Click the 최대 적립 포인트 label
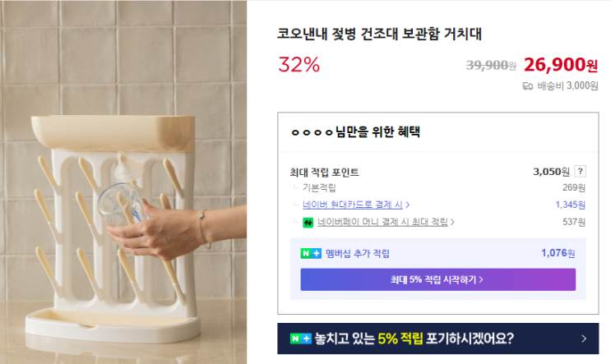This screenshot has width=611, height=364. (x=325, y=173)
